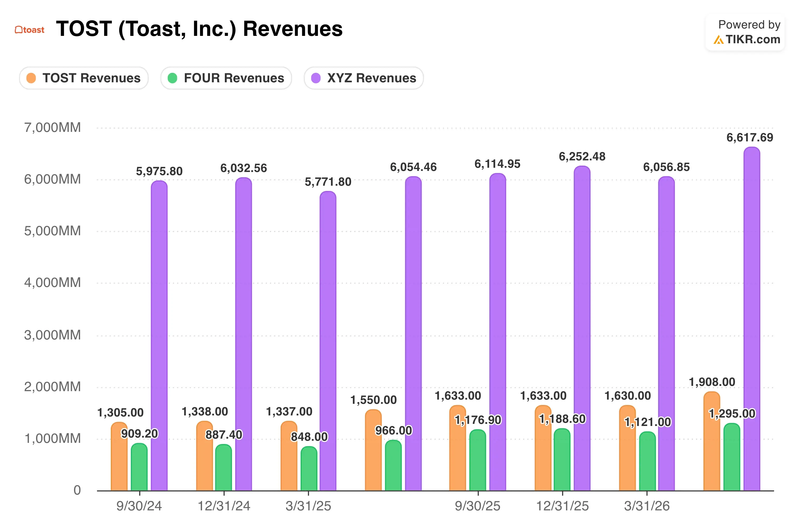798x532 pixels.
Task: Click the green FOUR legend color dot
Action: [172, 78]
